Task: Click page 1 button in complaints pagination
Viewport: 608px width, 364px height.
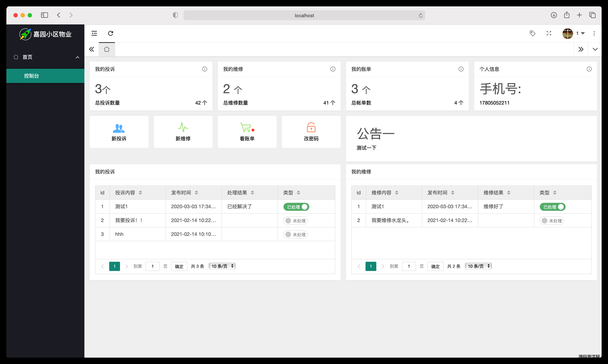Action: (x=115, y=266)
